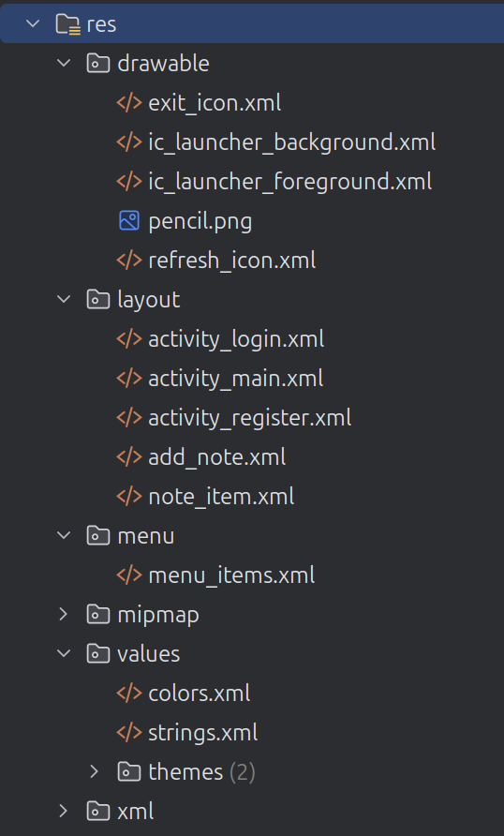Click the XML icon next to colors.xml
This screenshot has height=836, width=504.
[x=129, y=694]
